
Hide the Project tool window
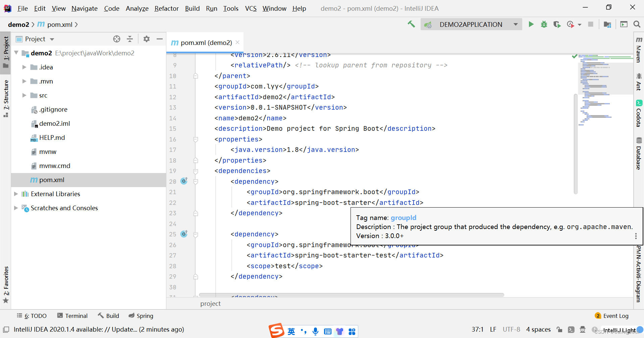pyautogui.click(x=160, y=39)
